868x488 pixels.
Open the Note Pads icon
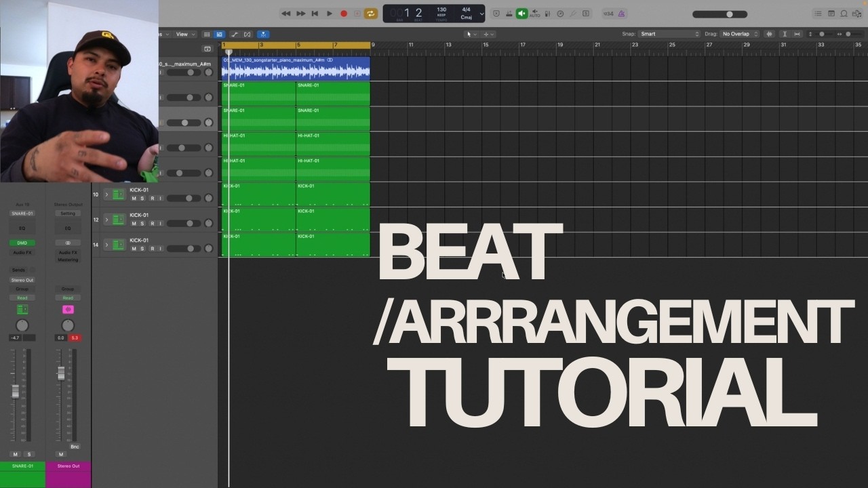coord(831,14)
